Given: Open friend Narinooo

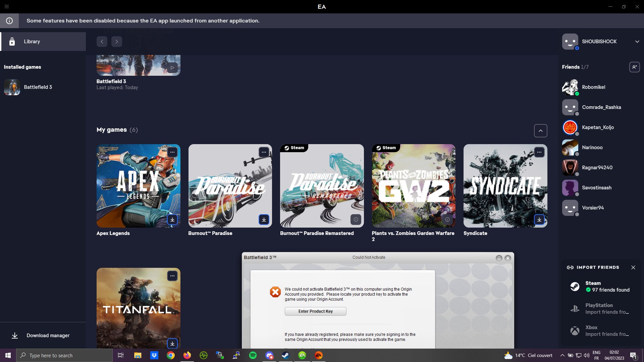Looking at the screenshot, I should click(x=600, y=147).
